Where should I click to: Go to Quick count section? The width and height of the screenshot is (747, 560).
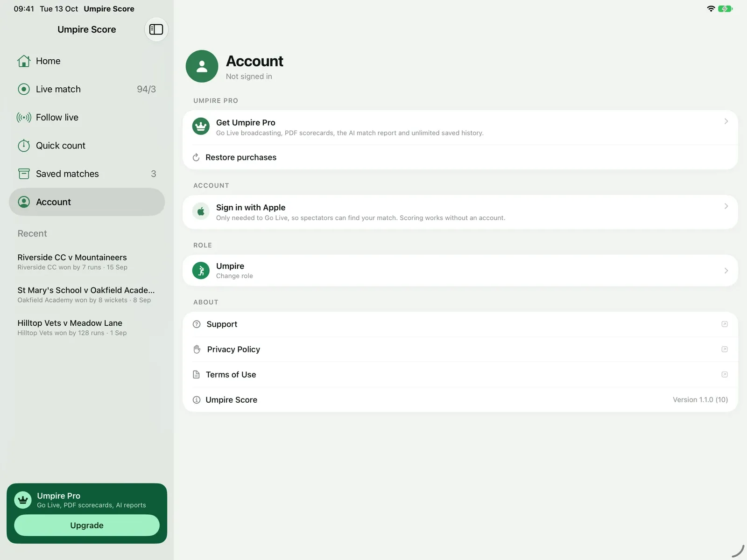point(87,146)
